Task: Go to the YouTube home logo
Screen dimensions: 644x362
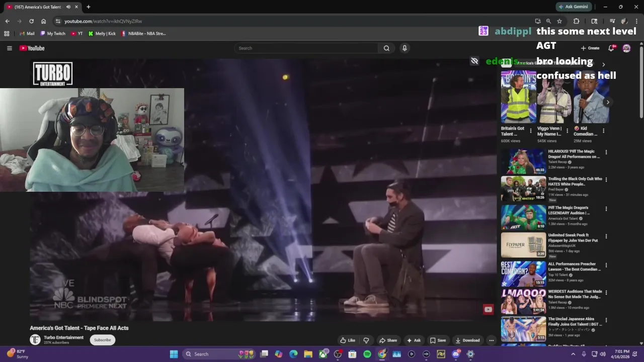Action: [32, 48]
